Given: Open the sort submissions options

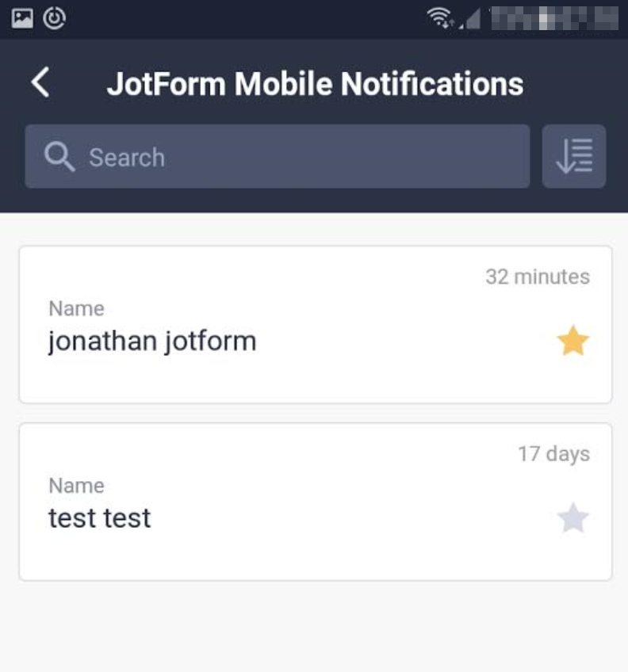Looking at the screenshot, I should tap(574, 156).
